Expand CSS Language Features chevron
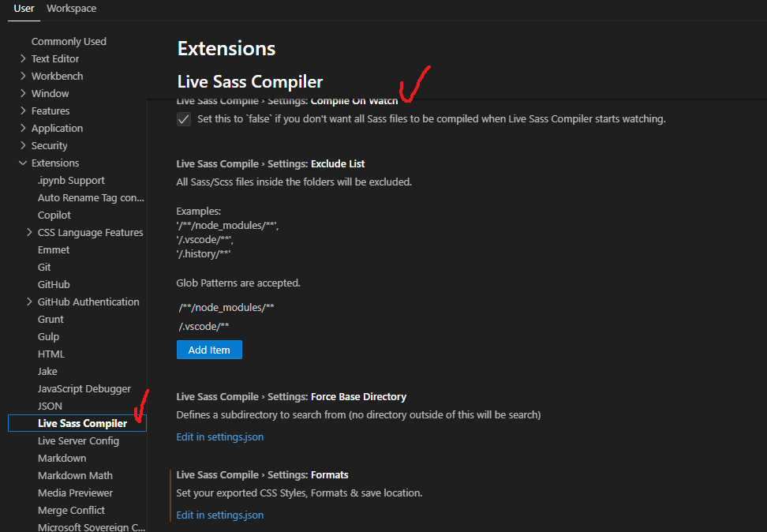The image size is (767, 532). [x=29, y=233]
